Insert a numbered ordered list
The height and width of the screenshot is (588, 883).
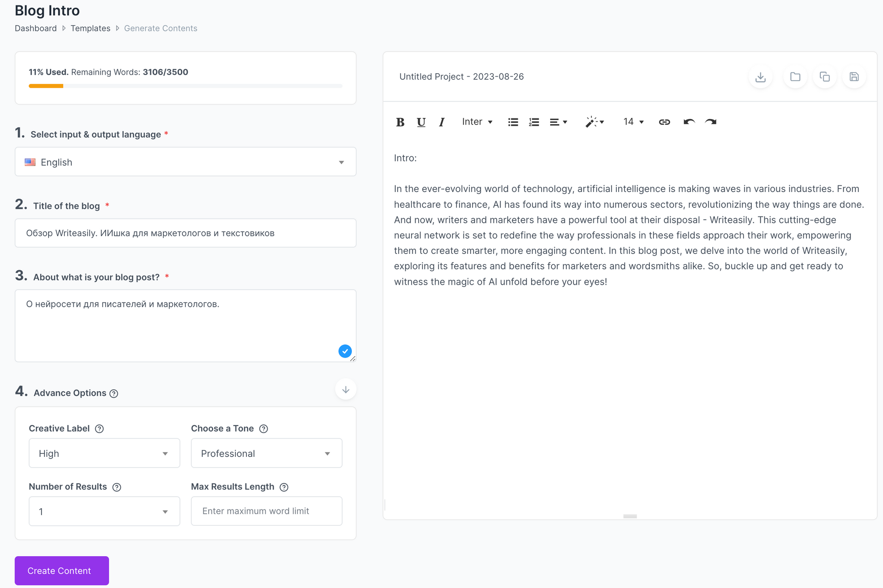(534, 122)
